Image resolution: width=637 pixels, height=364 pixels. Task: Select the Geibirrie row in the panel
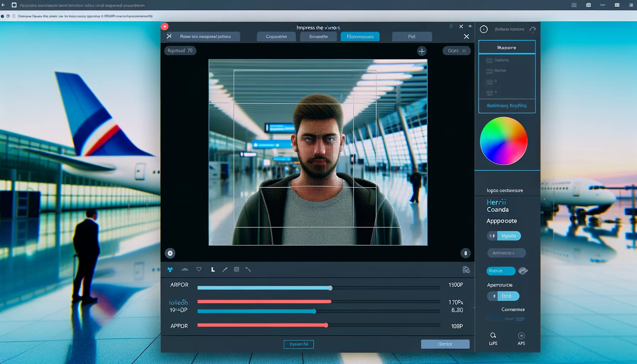[507, 60]
